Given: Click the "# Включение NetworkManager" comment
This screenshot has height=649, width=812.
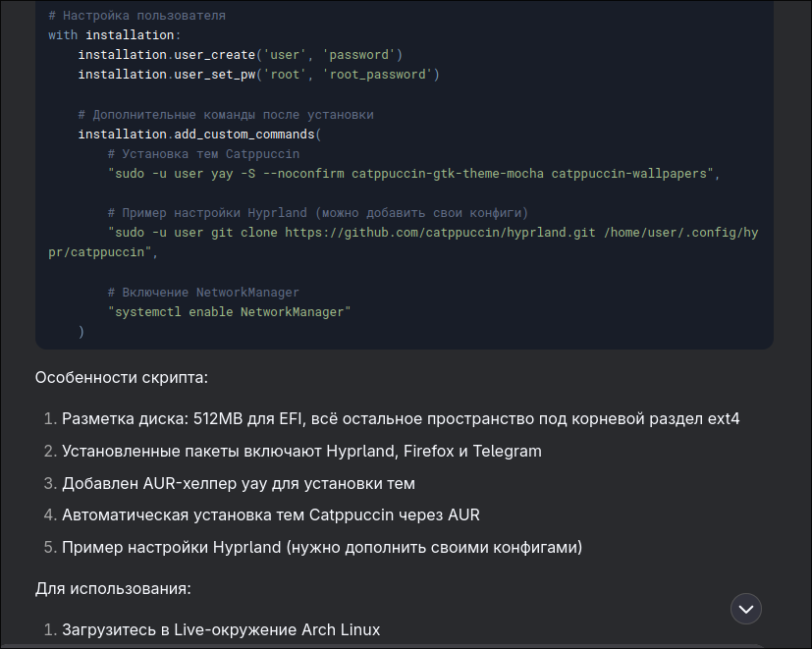Looking at the screenshot, I should click(203, 293).
